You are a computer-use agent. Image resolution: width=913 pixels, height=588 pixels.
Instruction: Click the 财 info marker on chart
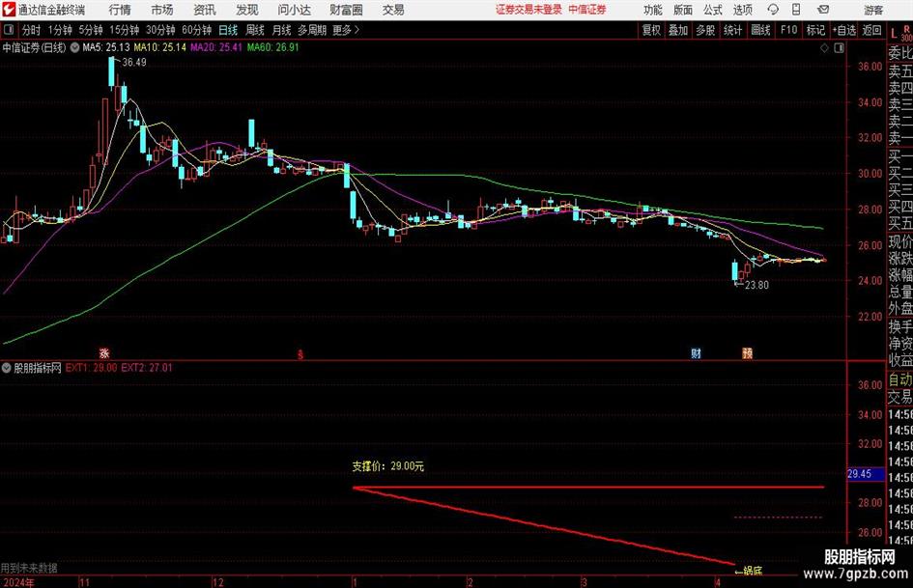click(x=696, y=352)
